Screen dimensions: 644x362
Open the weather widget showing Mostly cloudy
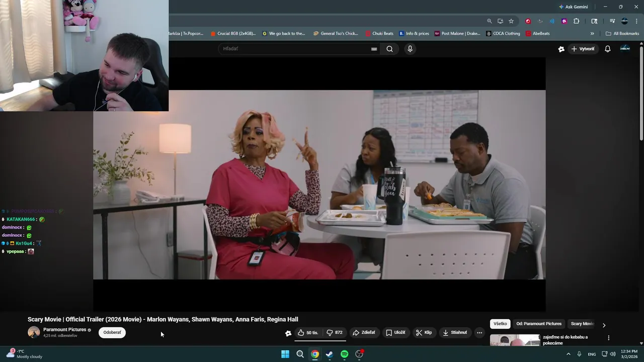pos(25,354)
